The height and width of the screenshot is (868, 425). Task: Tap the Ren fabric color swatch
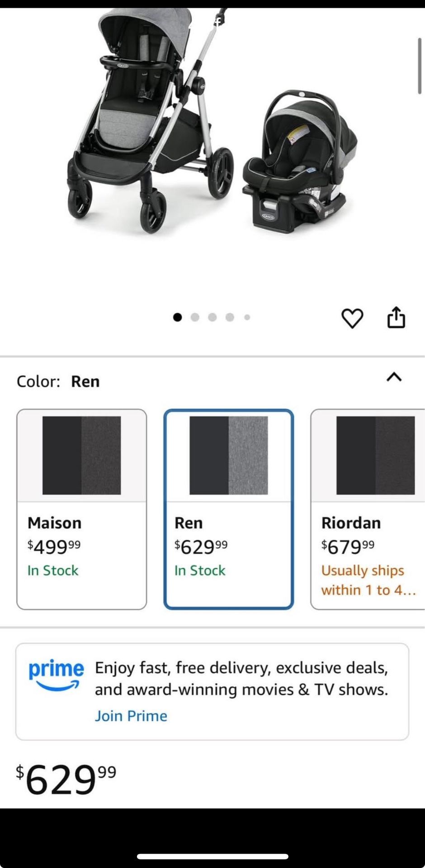pyautogui.click(x=229, y=455)
